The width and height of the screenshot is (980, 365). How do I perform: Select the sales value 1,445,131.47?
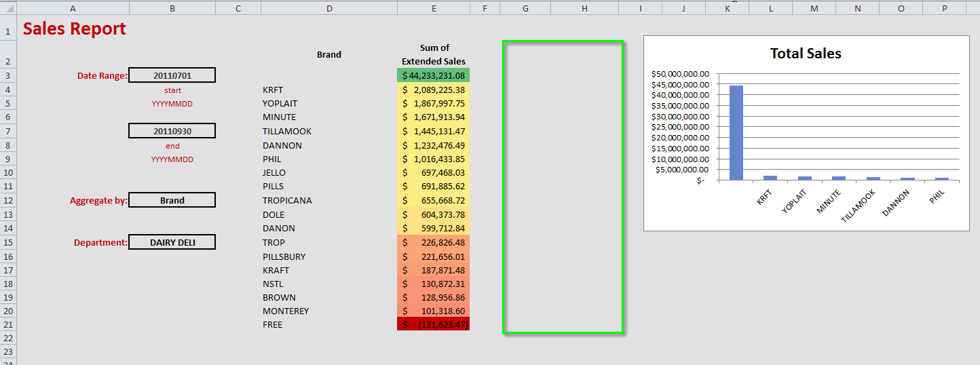point(434,132)
